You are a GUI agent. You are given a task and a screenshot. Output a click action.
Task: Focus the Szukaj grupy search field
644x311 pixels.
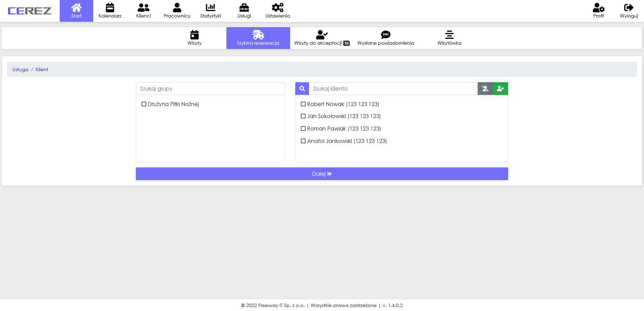(210, 89)
